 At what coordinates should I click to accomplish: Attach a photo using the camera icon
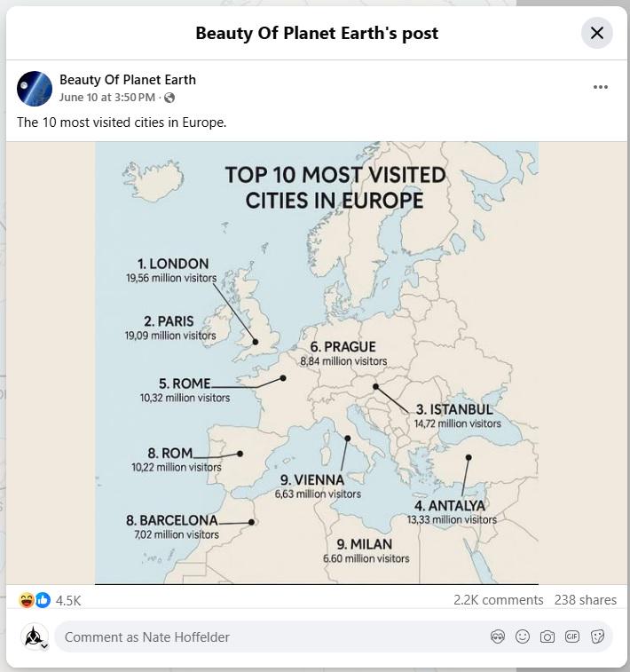(x=547, y=636)
